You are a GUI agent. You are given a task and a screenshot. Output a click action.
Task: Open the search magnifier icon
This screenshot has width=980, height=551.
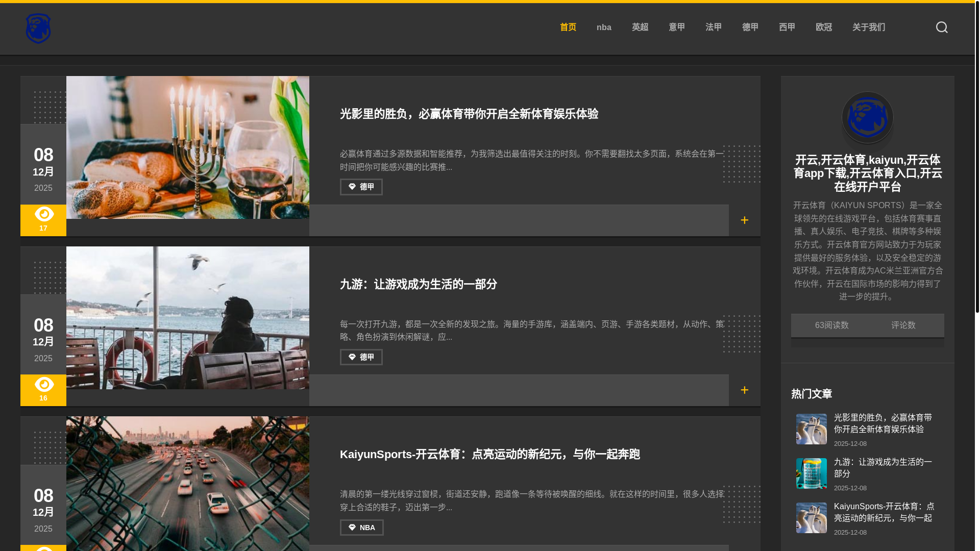coord(942,28)
